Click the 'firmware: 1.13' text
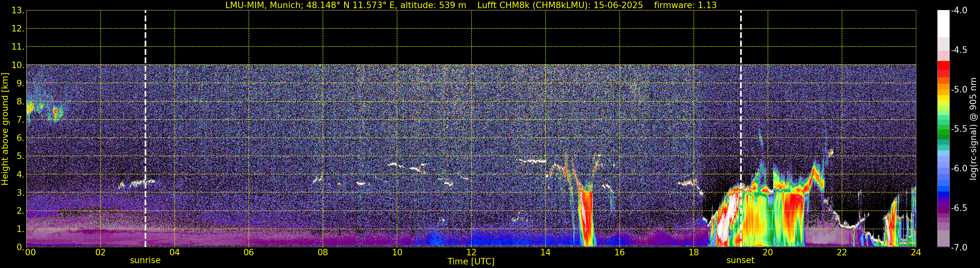Screen dimensions: 980x268 [x=685, y=5]
